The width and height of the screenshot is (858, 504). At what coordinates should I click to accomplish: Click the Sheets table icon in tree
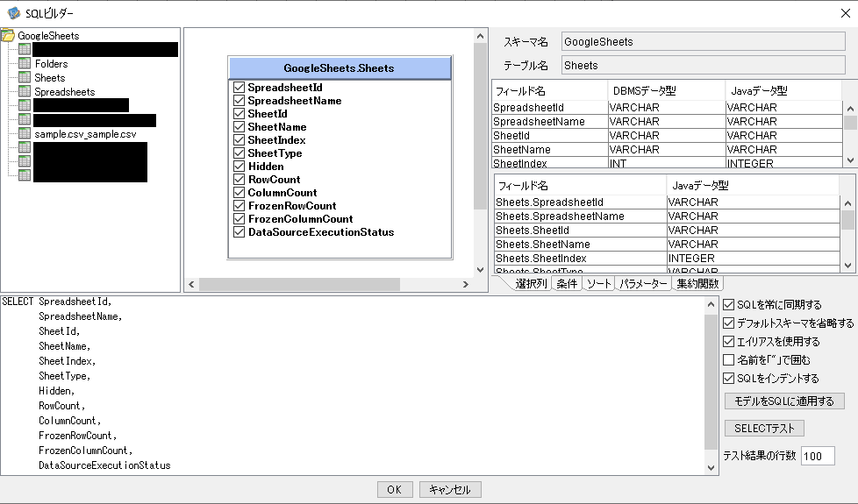point(25,78)
